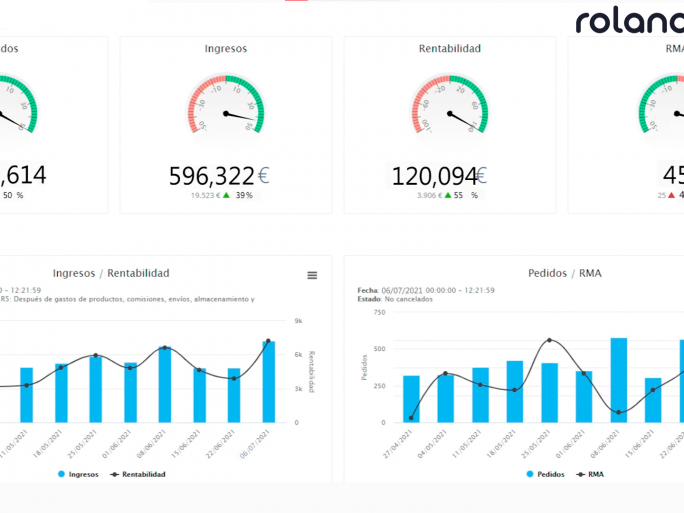Click the Rentabilidad card title
The width and height of the screenshot is (684, 513).
pyautogui.click(x=450, y=48)
